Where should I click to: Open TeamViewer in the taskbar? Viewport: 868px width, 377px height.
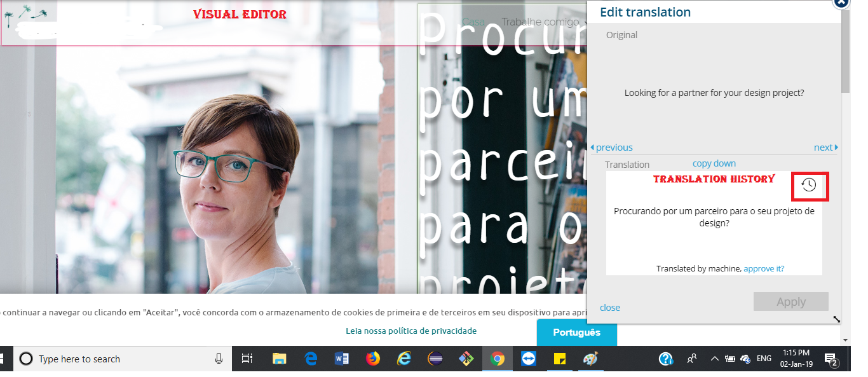528,359
